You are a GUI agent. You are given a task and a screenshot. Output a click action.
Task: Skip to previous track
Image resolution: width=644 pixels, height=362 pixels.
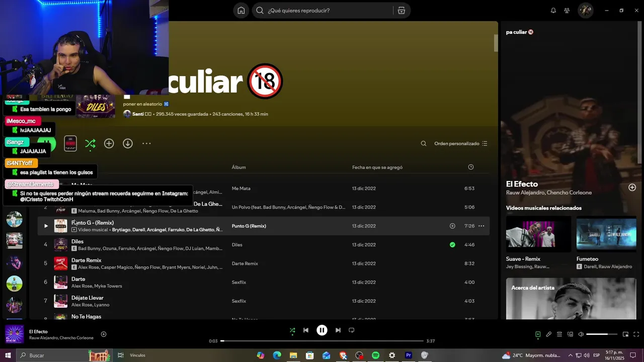(x=306, y=330)
